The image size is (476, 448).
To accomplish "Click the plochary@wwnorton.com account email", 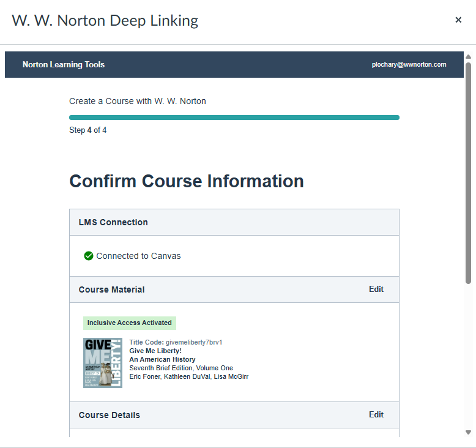I will pos(409,64).
